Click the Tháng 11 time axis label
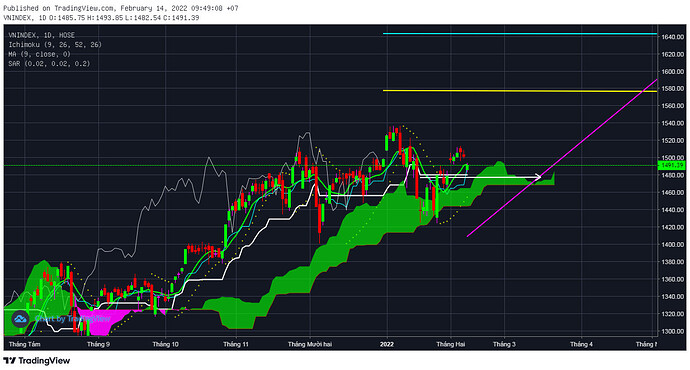 236,344
